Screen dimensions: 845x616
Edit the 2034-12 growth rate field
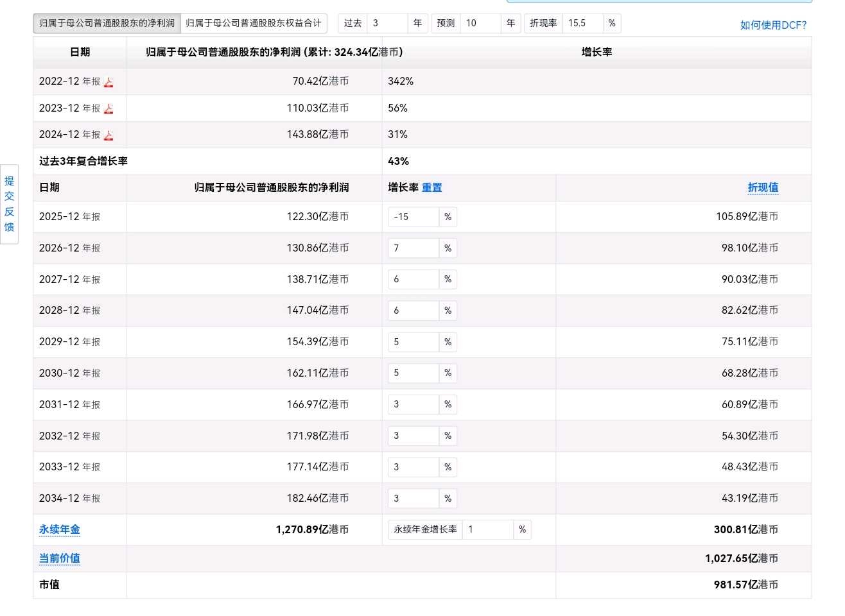[x=414, y=499]
